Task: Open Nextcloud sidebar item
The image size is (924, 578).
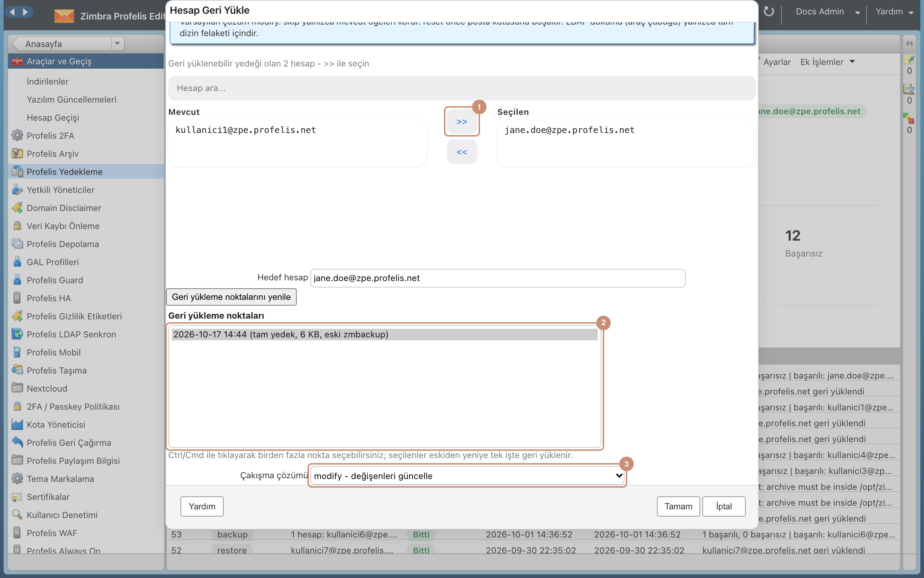Action: (x=47, y=388)
